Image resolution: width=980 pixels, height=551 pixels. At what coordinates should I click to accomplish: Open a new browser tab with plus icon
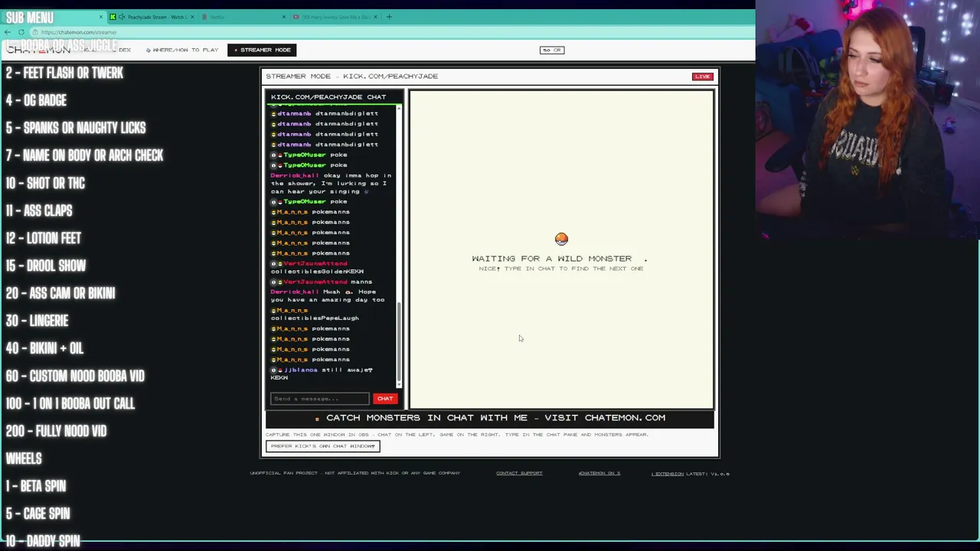point(389,17)
